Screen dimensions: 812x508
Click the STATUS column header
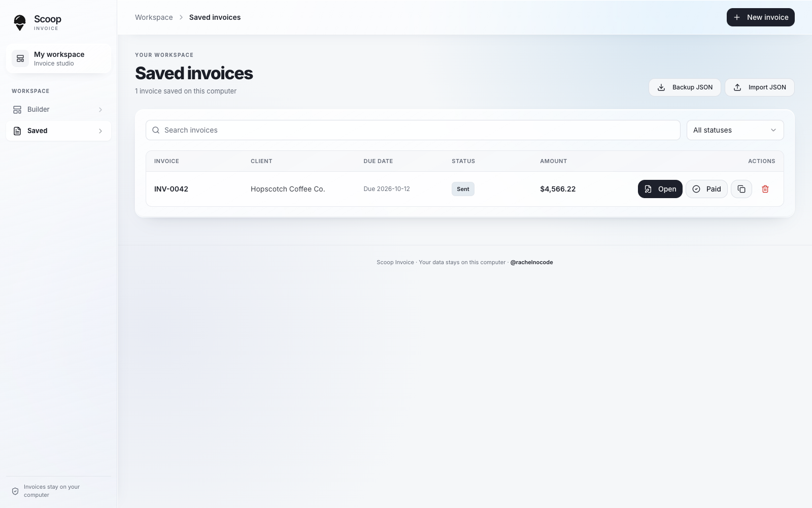[463, 161]
